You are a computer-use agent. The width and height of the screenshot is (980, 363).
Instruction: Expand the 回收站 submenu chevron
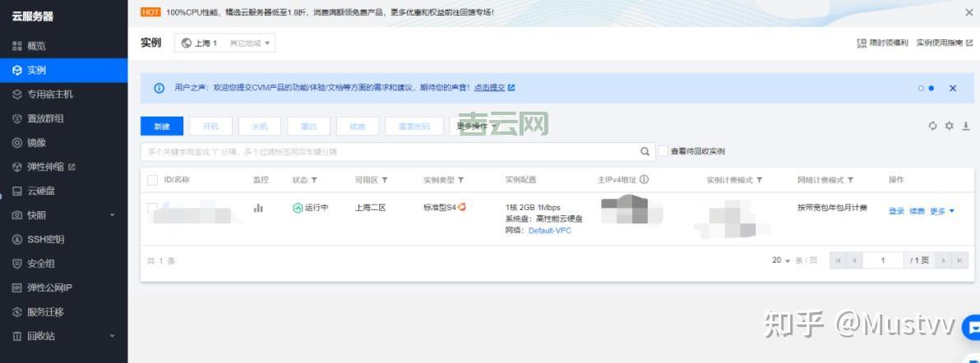point(113,336)
